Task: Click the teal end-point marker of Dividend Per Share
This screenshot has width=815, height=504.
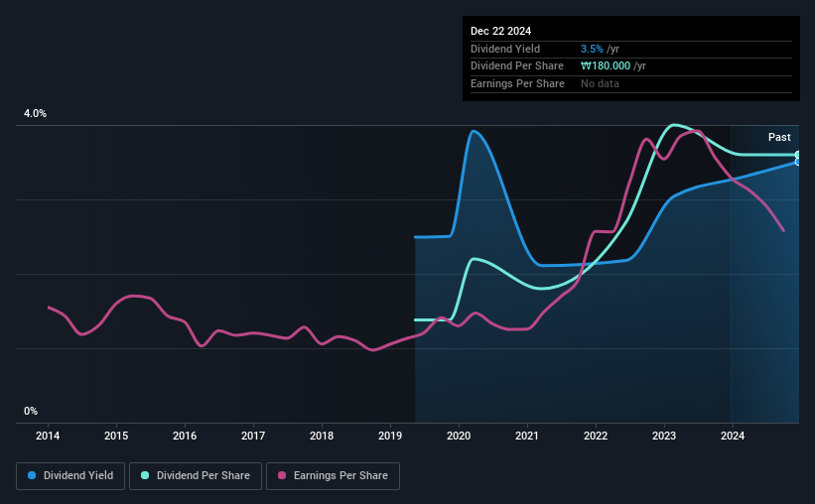Action: (x=798, y=155)
